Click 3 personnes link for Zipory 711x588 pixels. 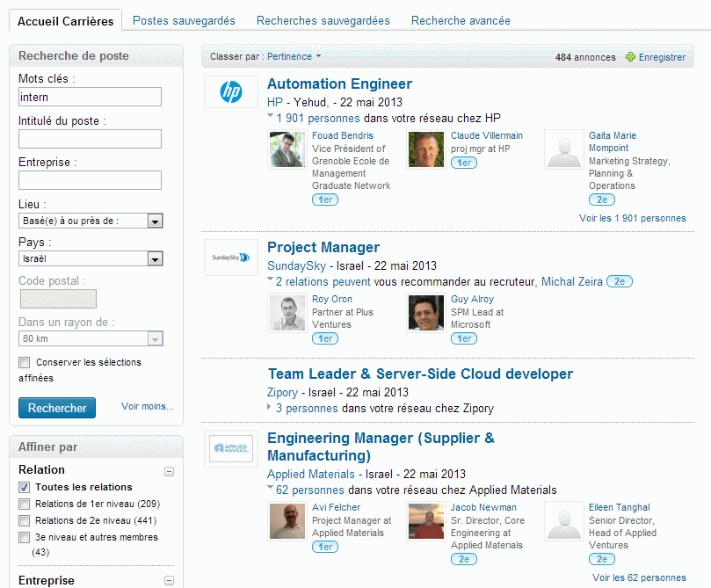[x=307, y=409]
